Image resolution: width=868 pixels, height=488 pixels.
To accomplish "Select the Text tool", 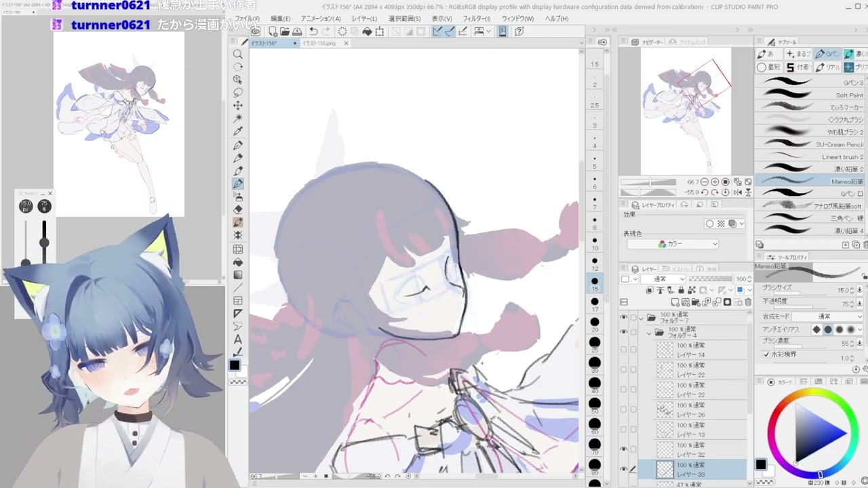I will coord(238,340).
